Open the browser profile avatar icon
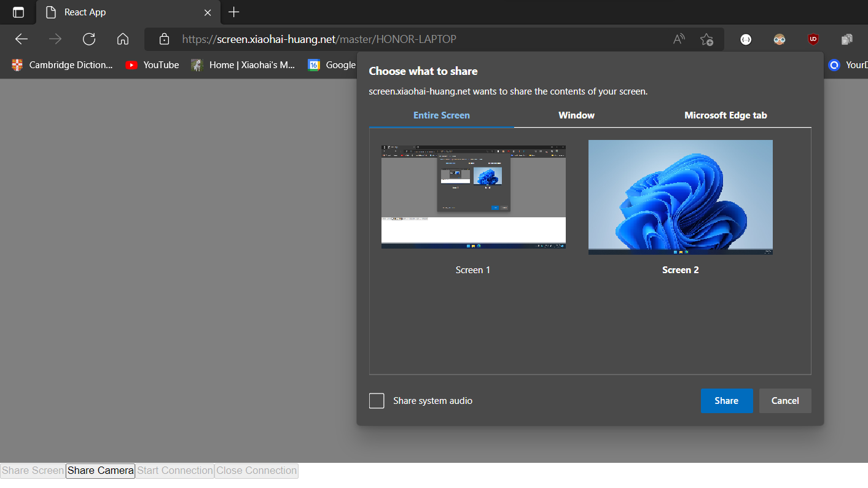Viewport: 868px width, 488px height. tap(779, 39)
